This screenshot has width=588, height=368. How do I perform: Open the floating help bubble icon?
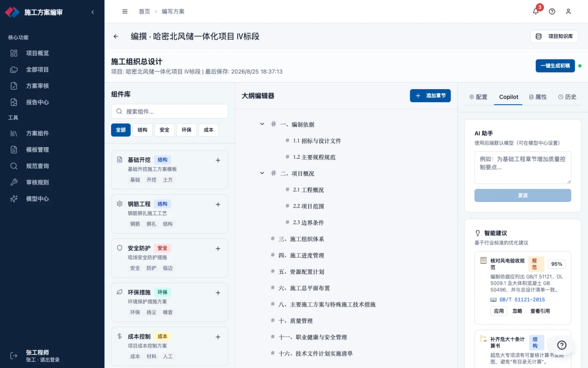pyautogui.click(x=562, y=345)
